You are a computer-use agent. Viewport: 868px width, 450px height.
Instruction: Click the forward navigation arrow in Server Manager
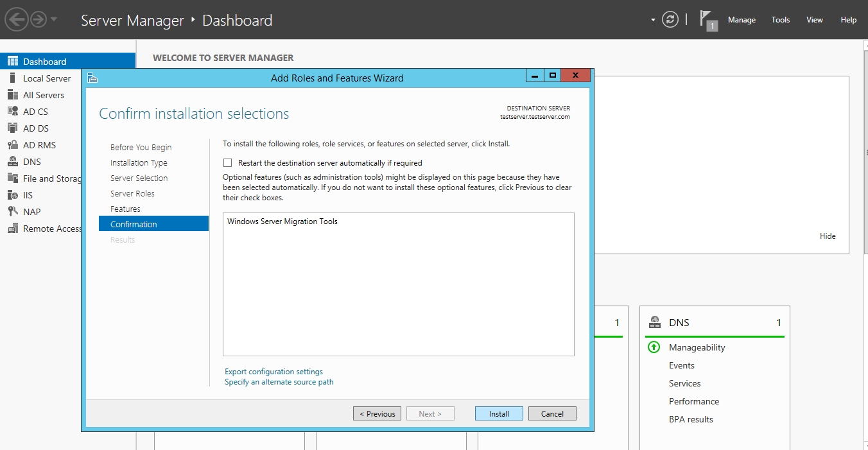(x=39, y=19)
